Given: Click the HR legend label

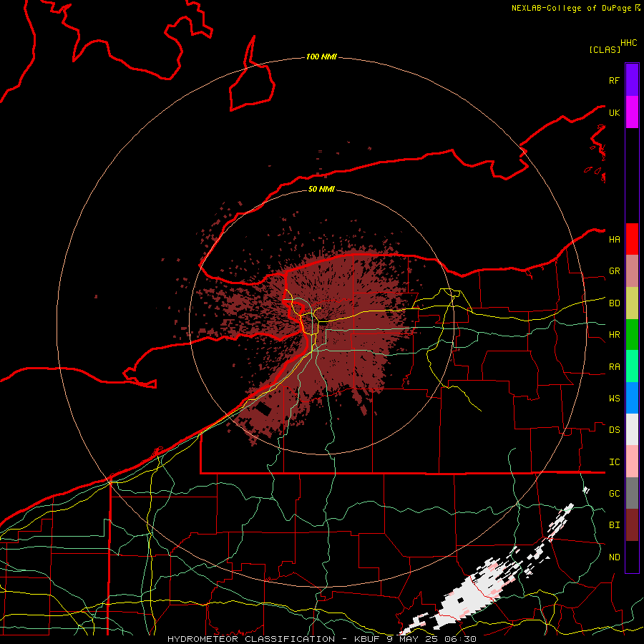Looking at the screenshot, I should (x=614, y=335).
